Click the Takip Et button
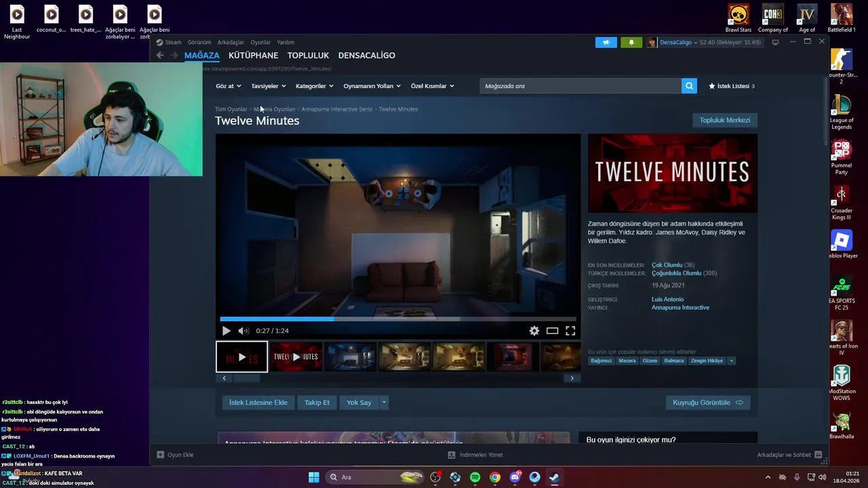 point(317,403)
